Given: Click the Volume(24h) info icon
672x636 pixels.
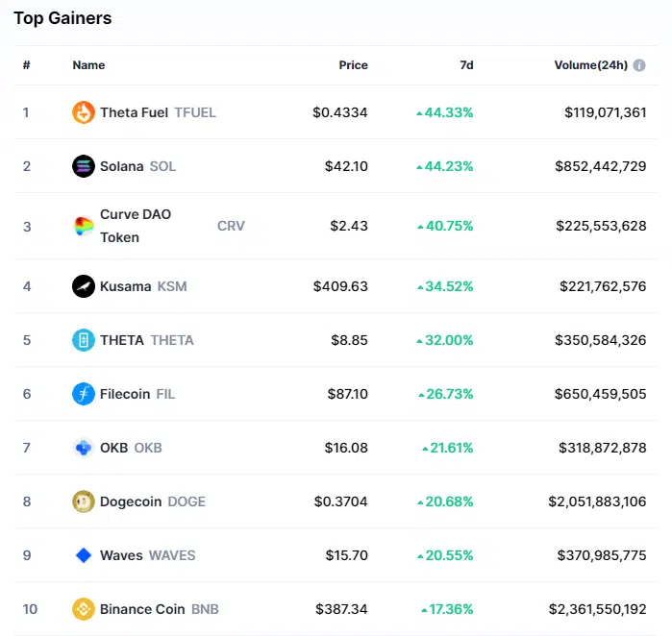Looking at the screenshot, I should coord(639,65).
